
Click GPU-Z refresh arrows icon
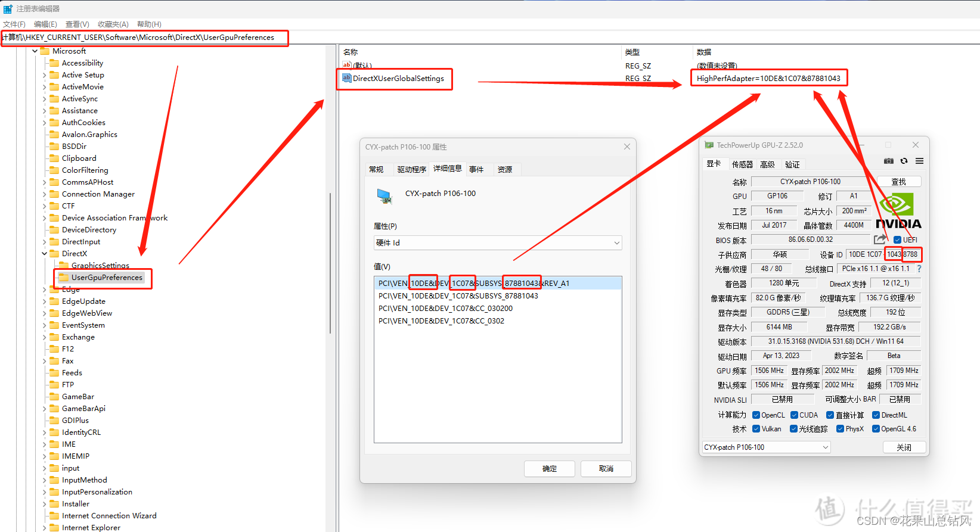pyautogui.click(x=904, y=161)
